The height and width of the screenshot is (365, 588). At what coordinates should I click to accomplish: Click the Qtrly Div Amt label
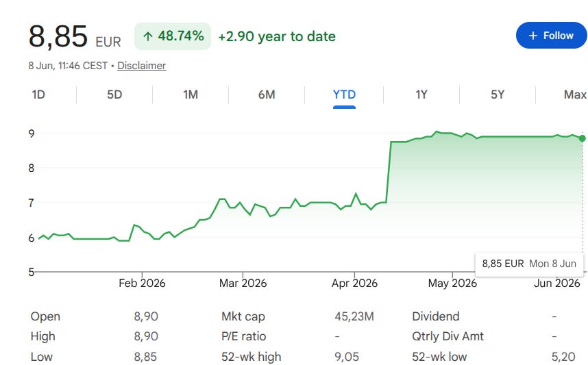click(x=448, y=336)
